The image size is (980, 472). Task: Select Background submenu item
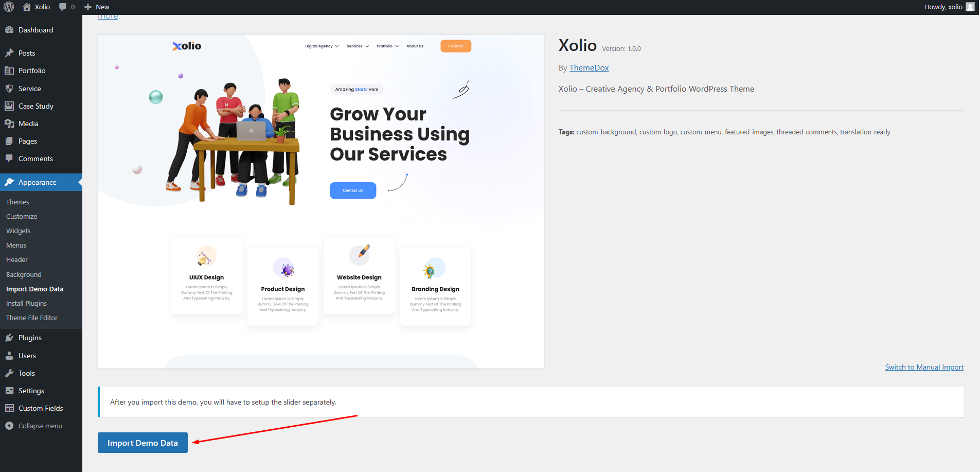24,275
